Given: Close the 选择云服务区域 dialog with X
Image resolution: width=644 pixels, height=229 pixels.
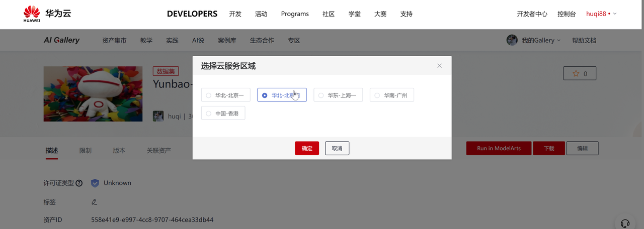Looking at the screenshot, I should pos(439,66).
